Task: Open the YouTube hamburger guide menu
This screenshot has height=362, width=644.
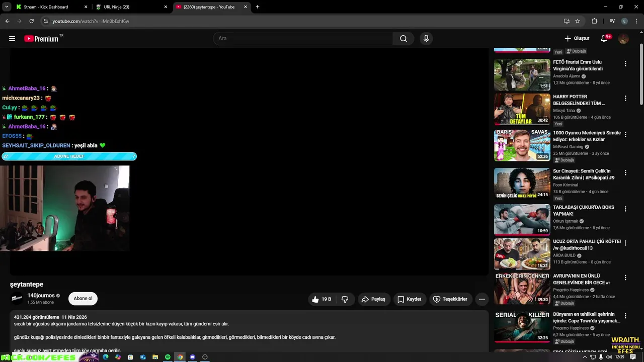Action: tap(12, 39)
